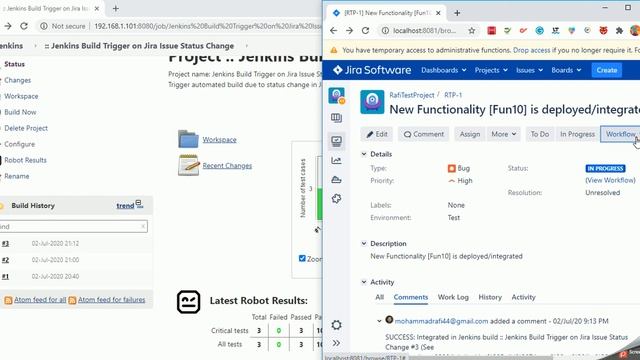
Task: Collapse the Description section
Action: coord(364,243)
